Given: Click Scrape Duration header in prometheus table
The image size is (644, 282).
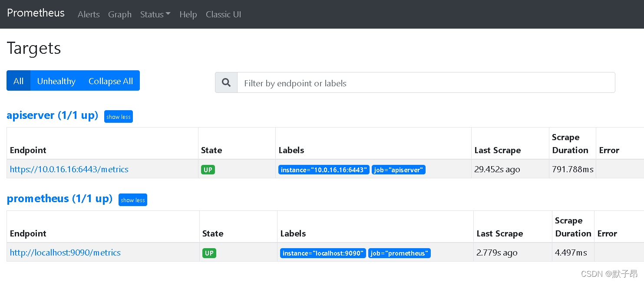Looking at the screenshot, I should click(x=573, y=227).
